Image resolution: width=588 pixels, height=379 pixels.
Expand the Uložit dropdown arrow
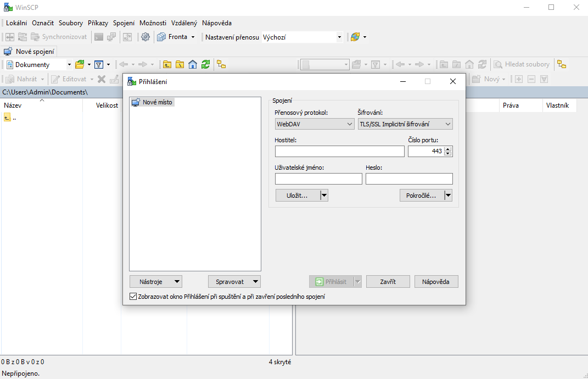[x=324, y=196]
